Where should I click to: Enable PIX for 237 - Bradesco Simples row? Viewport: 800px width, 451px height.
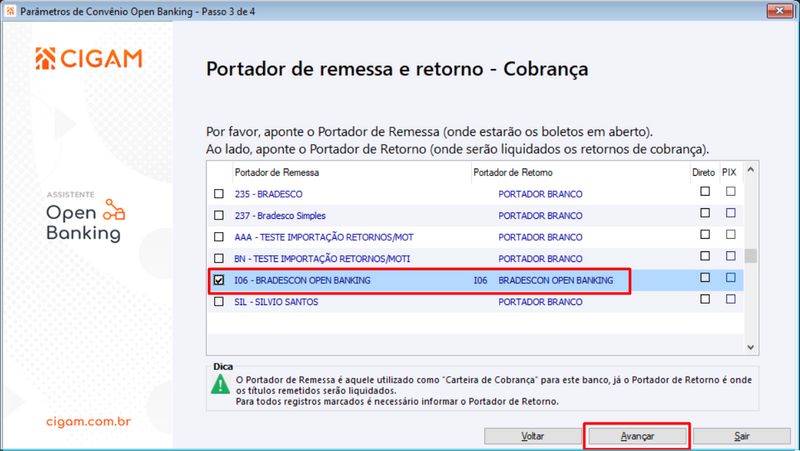pyautogui.click(x=731, y=213)
